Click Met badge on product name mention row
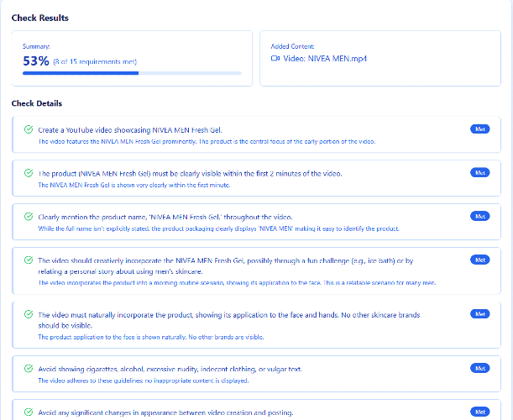The width and height of the screenshot is (513, 420). (480, 216)
